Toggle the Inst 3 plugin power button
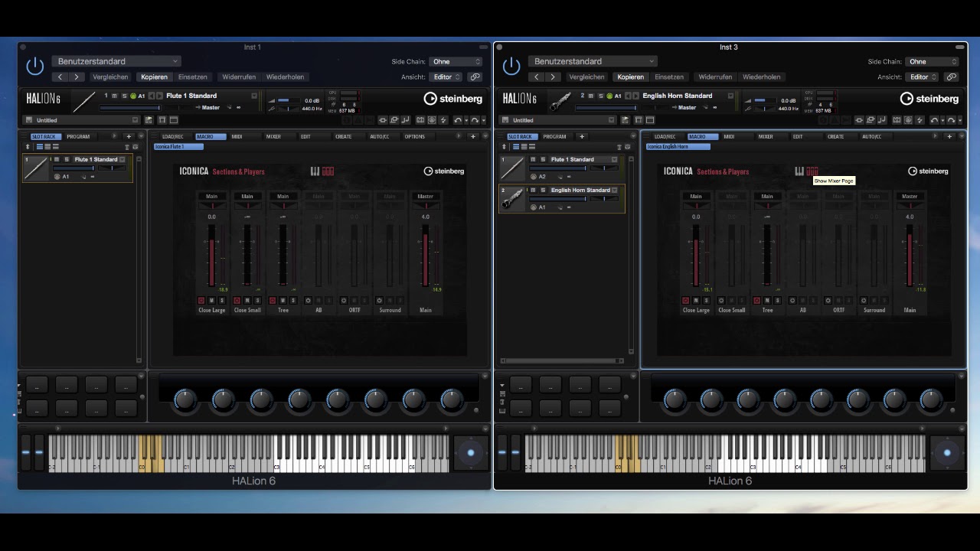This screenshot has width=980, height=551. 511,66
